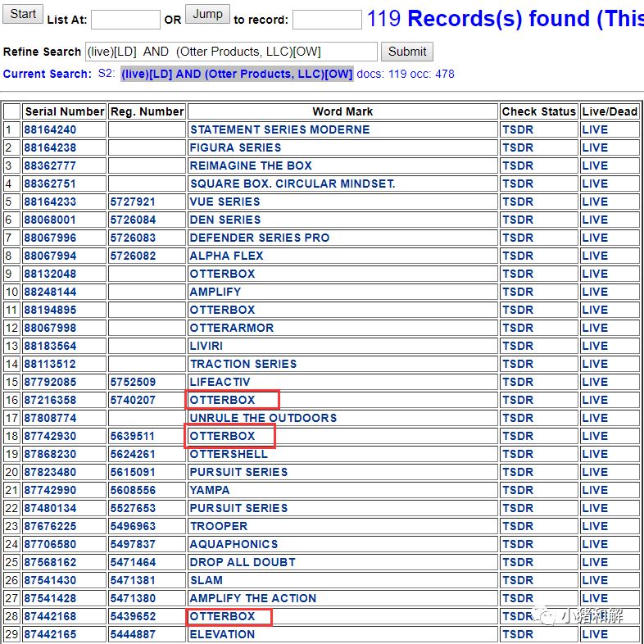Open registration number 5639511
The width and height of the screenshot is (644, 644).
[x=133, y=436]
